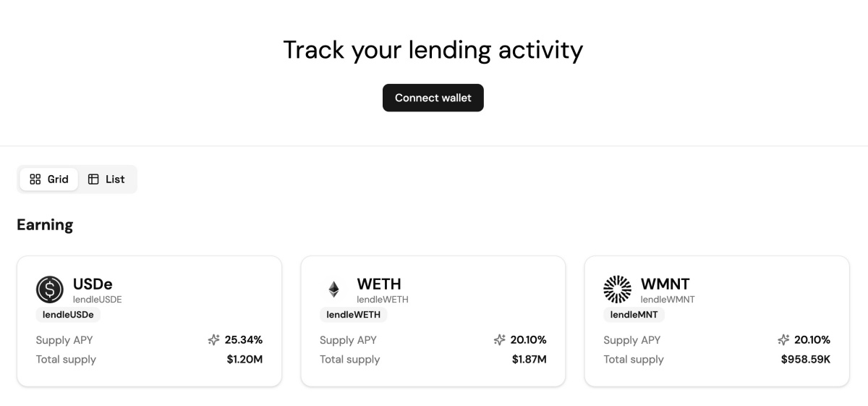Click sparkle icon in WMNT card
Screen dimensions: 868x406
(x=783, y=339)
